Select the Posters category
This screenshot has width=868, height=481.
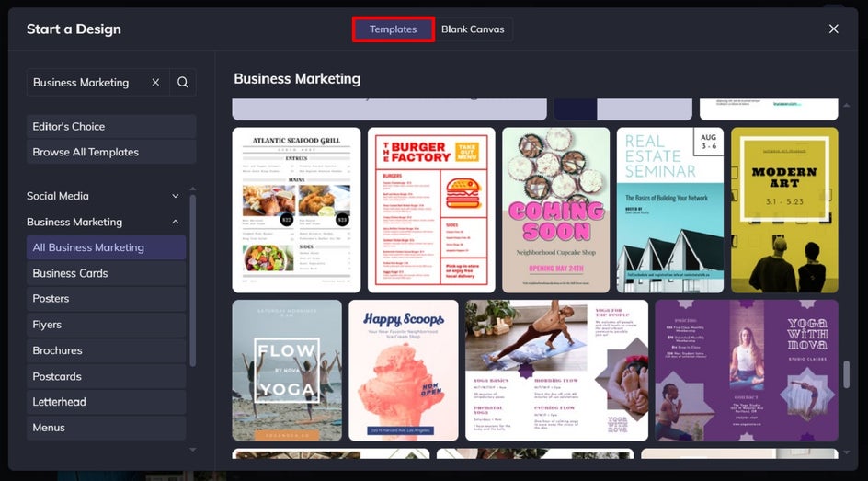(x=107, y=298)
